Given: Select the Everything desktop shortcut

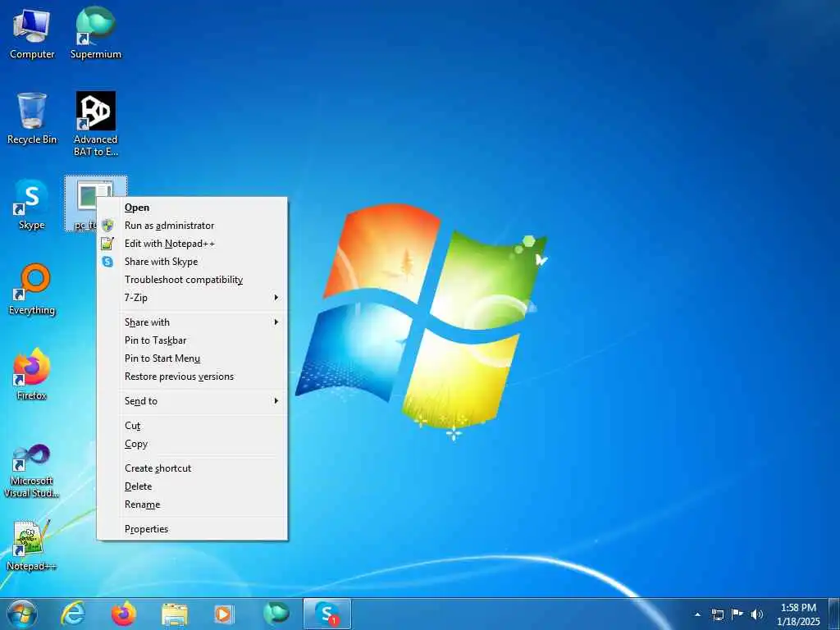Looking at the screenshot, I should point(32,290).
